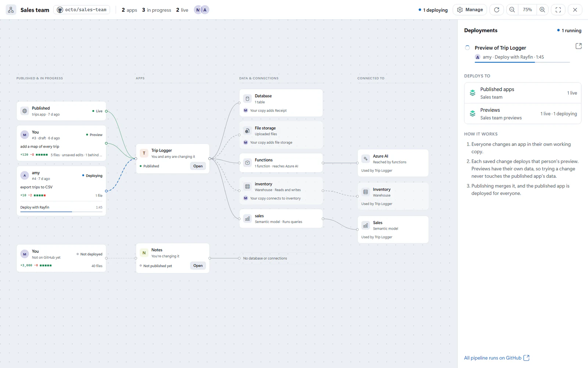Click the Live status on Published card
Screen dimensions: 588x368
click(97, 111)
